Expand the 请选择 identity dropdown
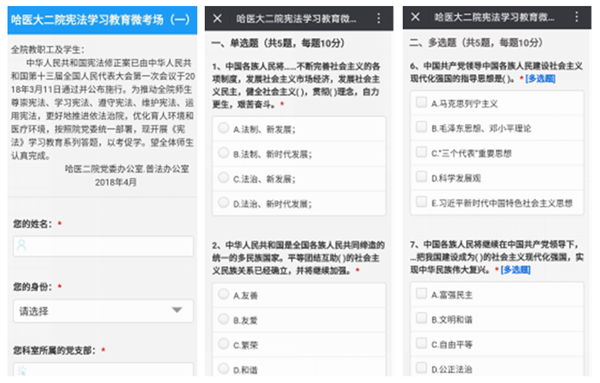The width and height of the screenshot is (600, 383). (103, 311)
